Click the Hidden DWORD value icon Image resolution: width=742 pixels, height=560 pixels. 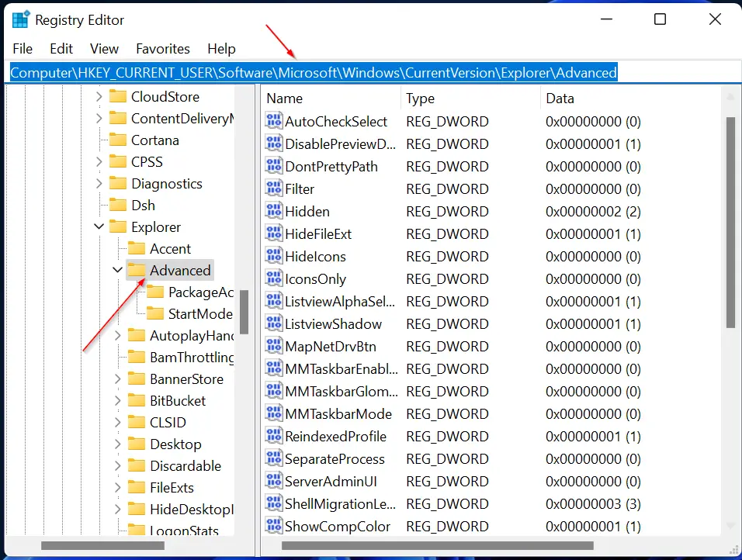[274, 211]
